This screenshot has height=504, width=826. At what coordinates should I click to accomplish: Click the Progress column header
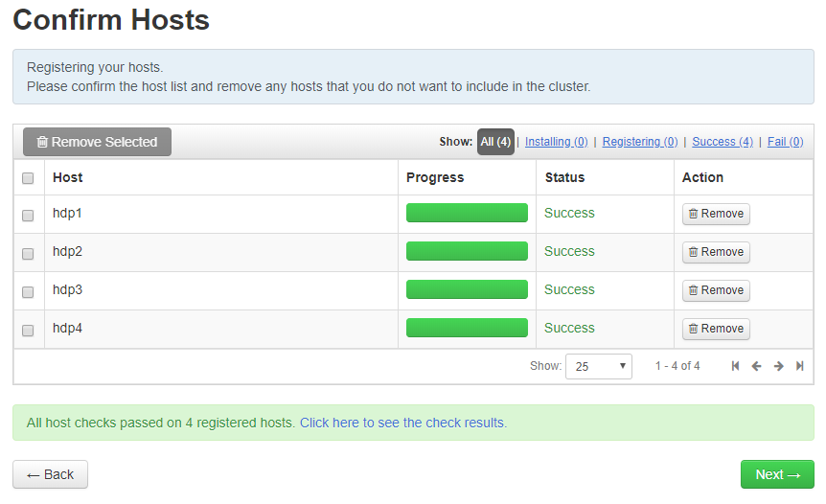click(435, 177)
